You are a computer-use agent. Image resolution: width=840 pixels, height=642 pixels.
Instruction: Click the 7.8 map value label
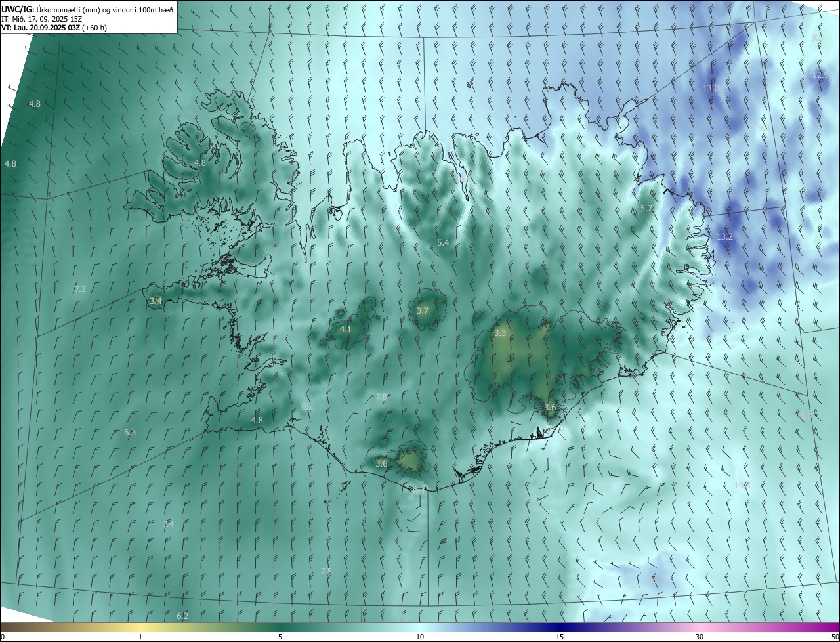click(381, 397)
